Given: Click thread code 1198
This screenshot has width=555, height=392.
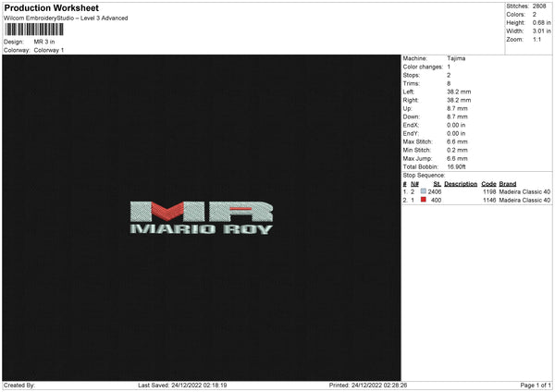Looking at the screenshot, I should [x=489, y=191].
